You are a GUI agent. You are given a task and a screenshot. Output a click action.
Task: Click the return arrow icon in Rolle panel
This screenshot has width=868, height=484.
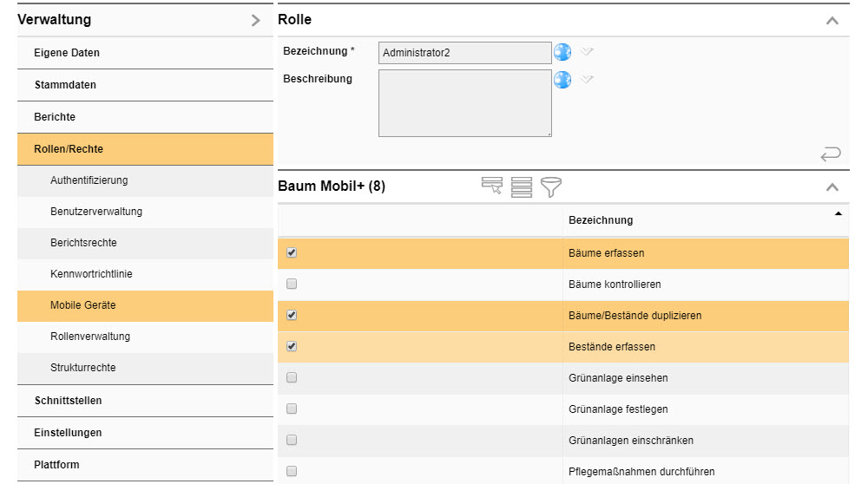831,154
